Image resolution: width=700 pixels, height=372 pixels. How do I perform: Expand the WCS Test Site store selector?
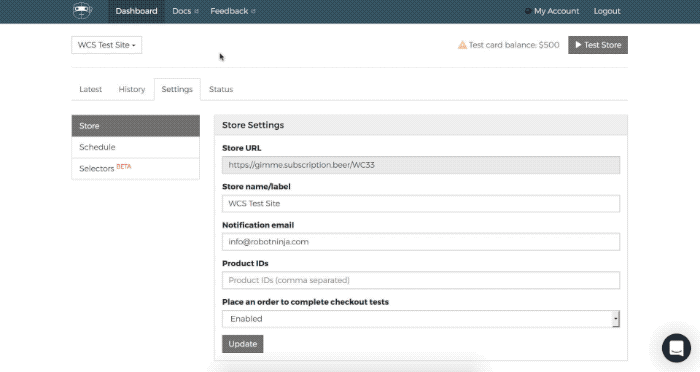(107, 45)
